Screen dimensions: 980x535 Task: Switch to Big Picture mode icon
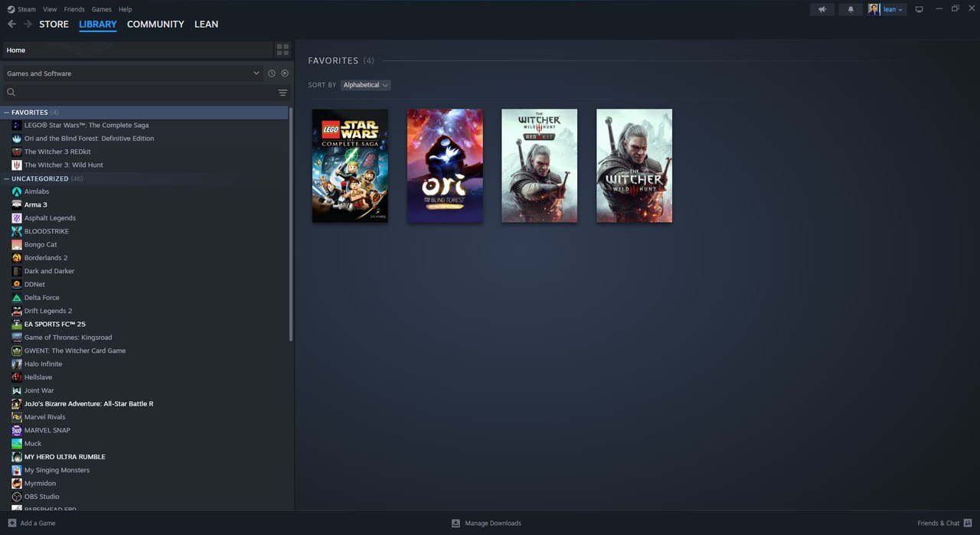[x=920, y=9]
